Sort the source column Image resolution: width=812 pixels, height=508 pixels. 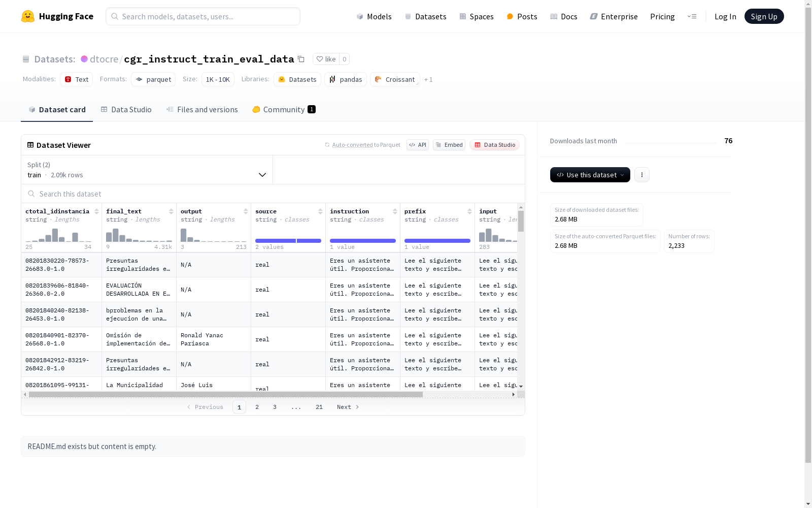click(320, 211)
